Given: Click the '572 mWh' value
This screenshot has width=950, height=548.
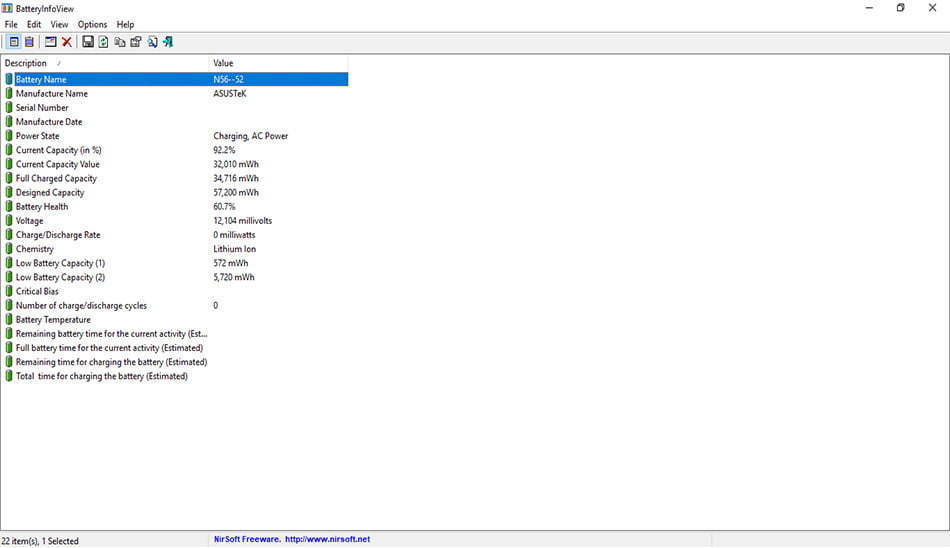Looking at the screenshot, I should coord(230,263).
